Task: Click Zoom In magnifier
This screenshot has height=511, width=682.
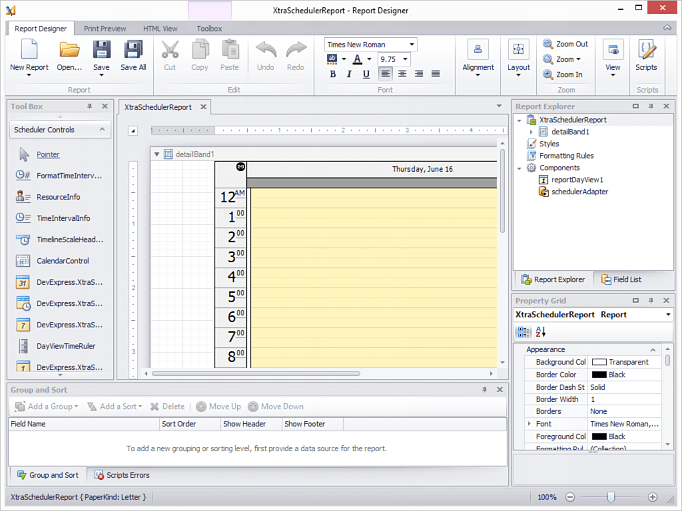Action: [548, 74]
